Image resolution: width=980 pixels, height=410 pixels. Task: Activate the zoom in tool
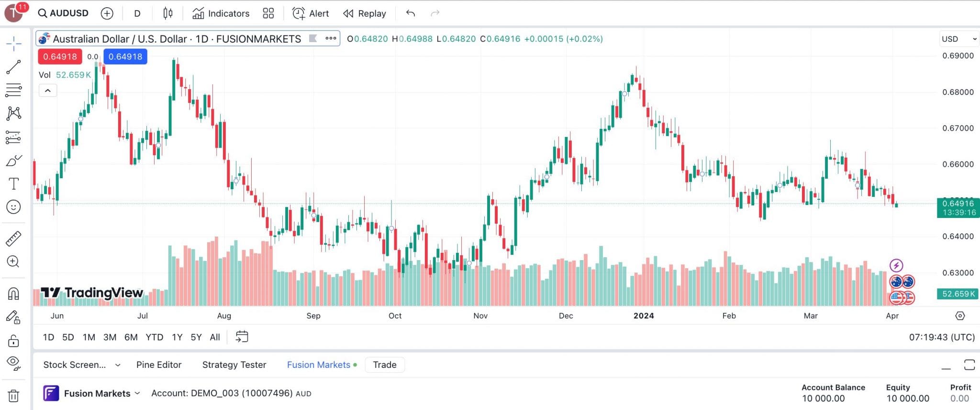pyautogui.click(x=13, y=262)
